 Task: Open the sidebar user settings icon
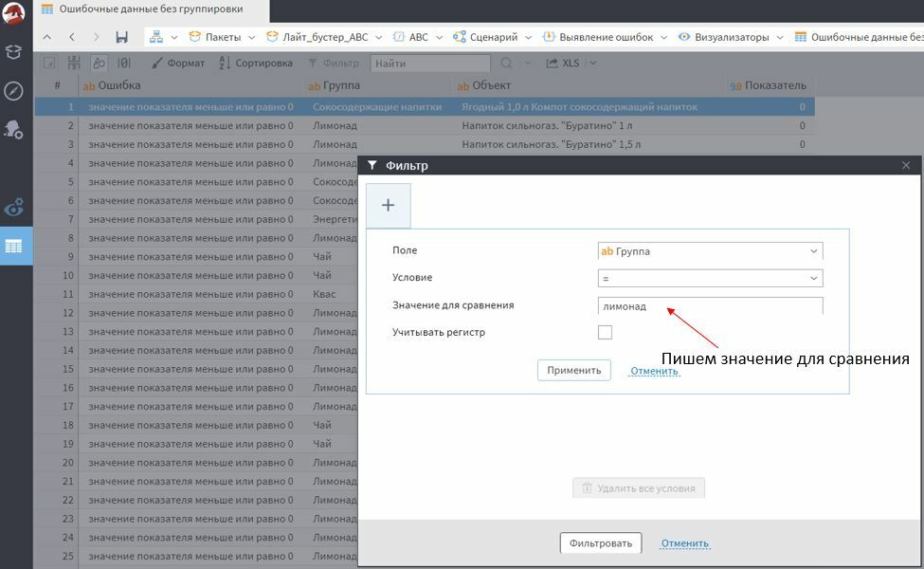point(13,129)
